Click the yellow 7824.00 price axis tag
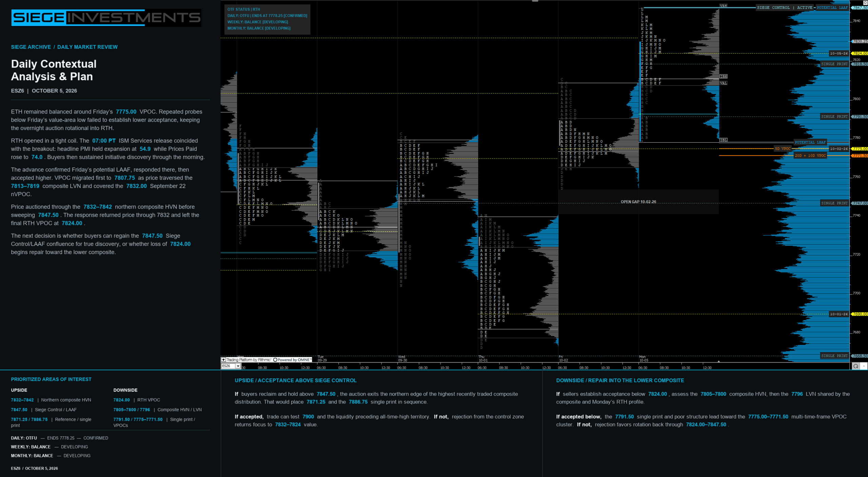This screenshot has width=868, height=477. tap(860, 53)
